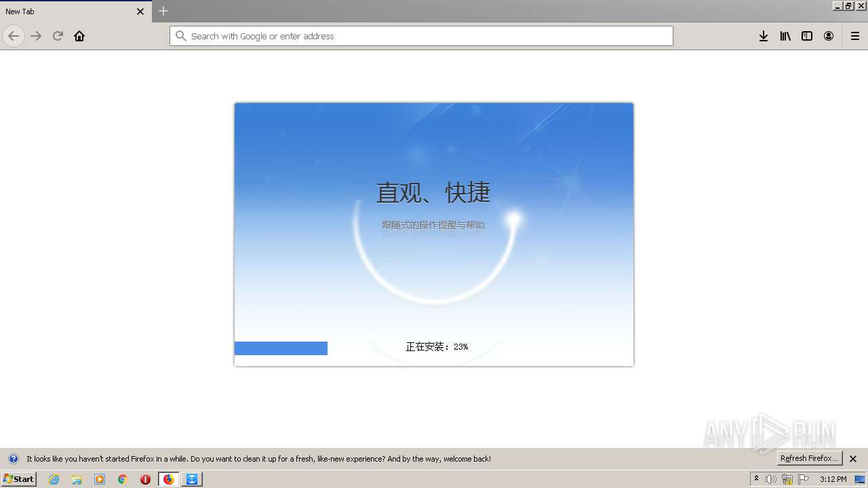Open the Windows Start menu
The width and height of the screenshot is (868, 488).
tap(18, 479)
